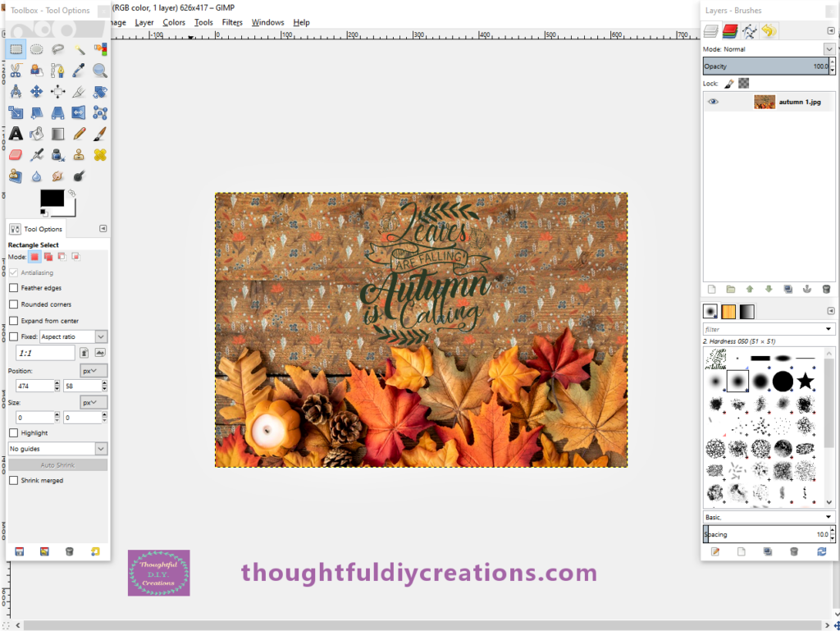Check the Rounded corners option
Image resolution: width=840 pixels, height=631 pixels.
[13, 304]
